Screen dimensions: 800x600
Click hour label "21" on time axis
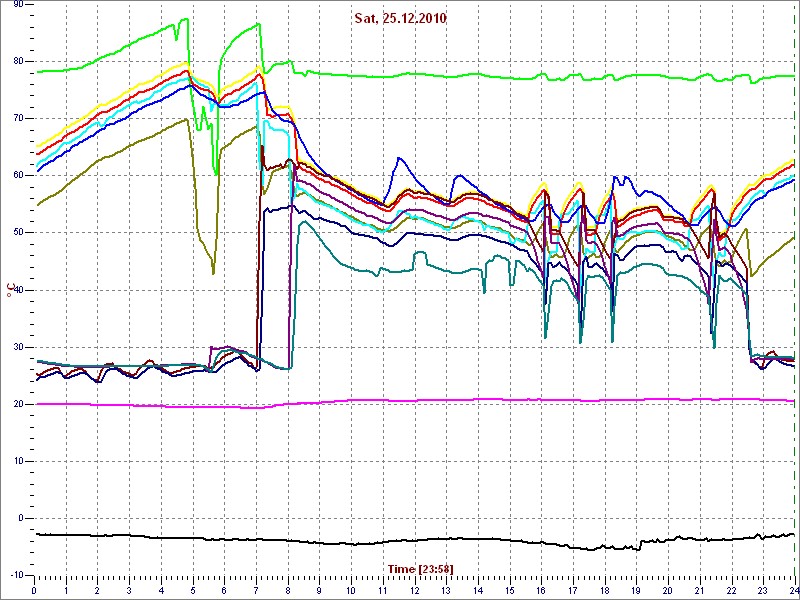click(x=700, y=590)
